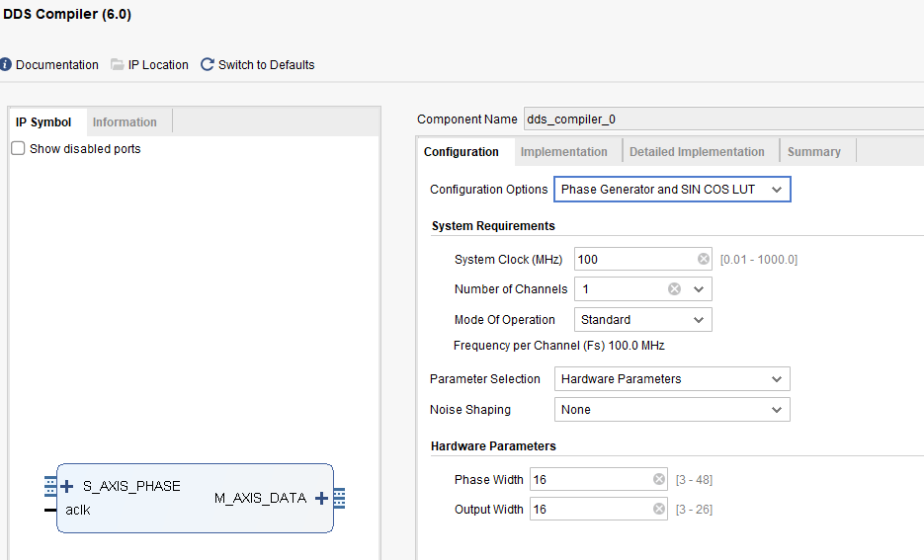924x560 pixels.
Task: Clear the System Clock field value
Action: (704, 260)
